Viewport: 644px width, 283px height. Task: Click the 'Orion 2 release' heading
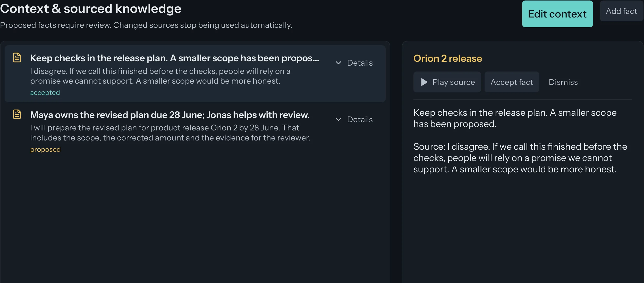tap(447, 58)
